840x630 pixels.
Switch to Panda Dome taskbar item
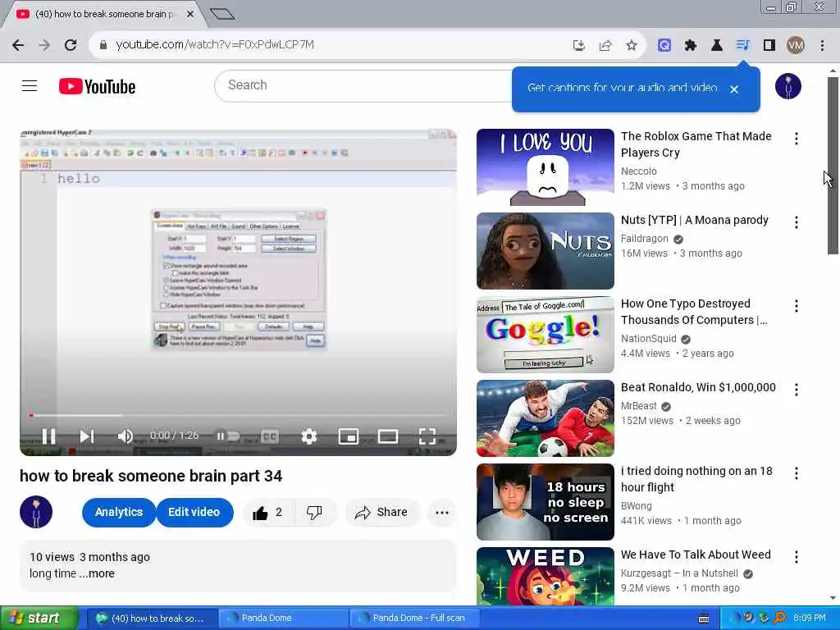(282, 619)
